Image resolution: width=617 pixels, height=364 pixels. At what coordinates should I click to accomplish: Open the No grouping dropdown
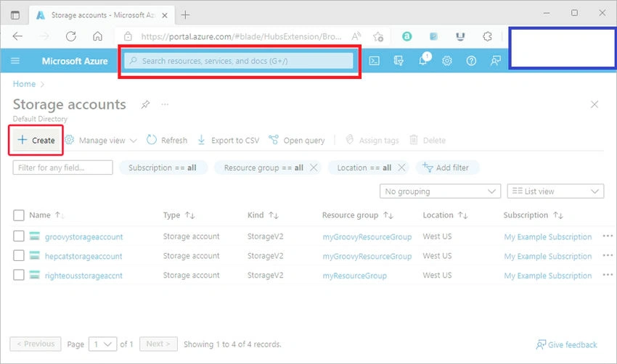(440, 191)
